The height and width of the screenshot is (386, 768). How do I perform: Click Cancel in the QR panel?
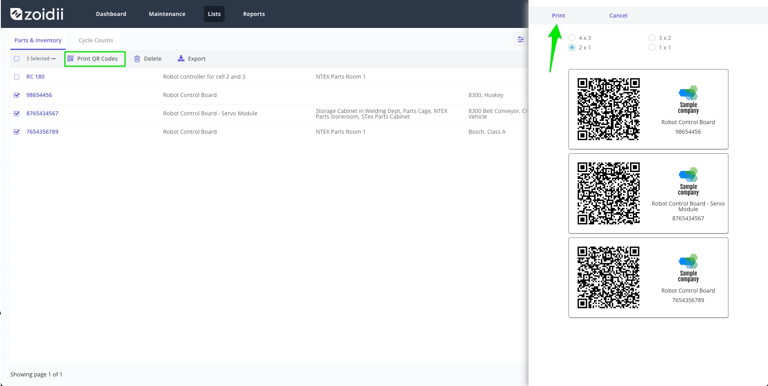click(618, 16)
